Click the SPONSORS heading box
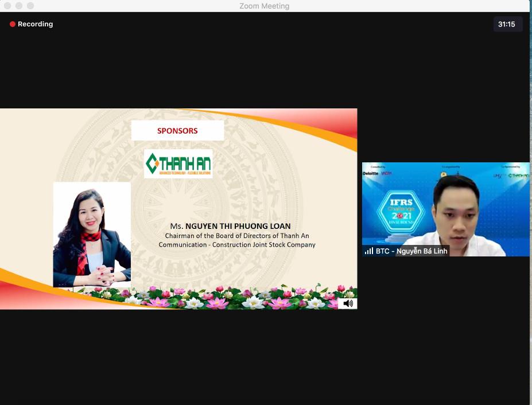The width and height of the screenshot is (532, 405). click(177, 131)
